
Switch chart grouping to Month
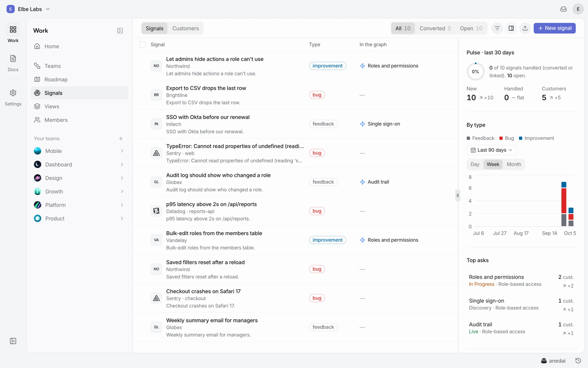(x=514, y=164)
